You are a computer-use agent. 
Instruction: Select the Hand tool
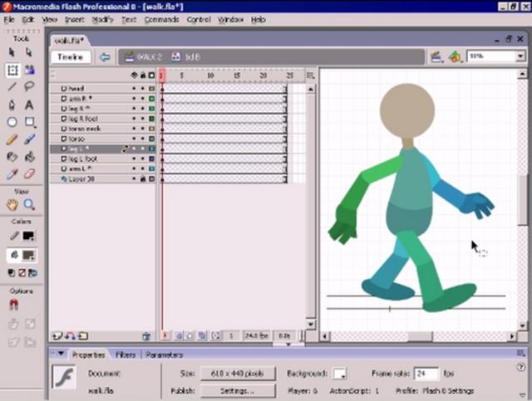click(x=12, y=205)
